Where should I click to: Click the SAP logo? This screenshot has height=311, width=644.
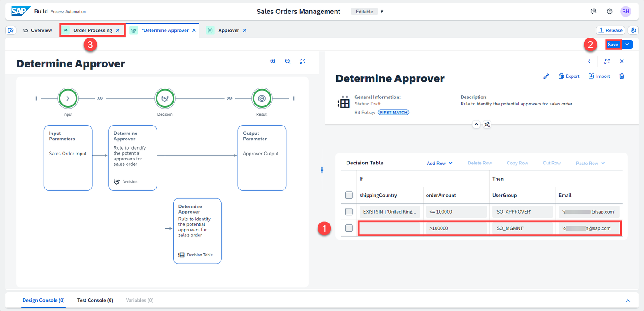[x=21, y=11]
